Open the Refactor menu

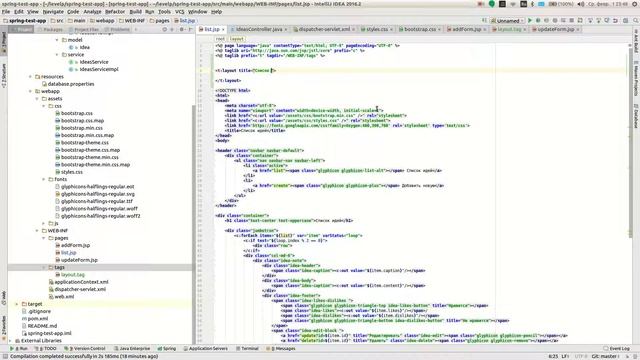pyautogui.click(x=115, y=12)
